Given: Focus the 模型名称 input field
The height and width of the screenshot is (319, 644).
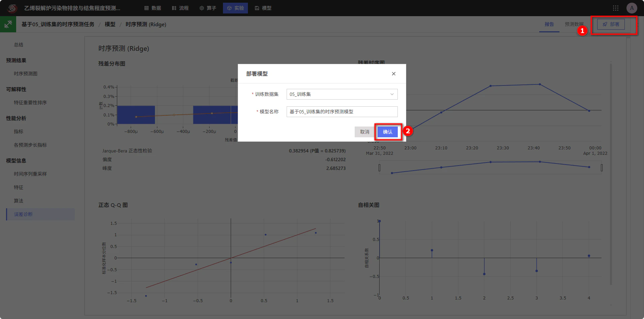Looking at the screenshot, I should [x=342, y=112].
